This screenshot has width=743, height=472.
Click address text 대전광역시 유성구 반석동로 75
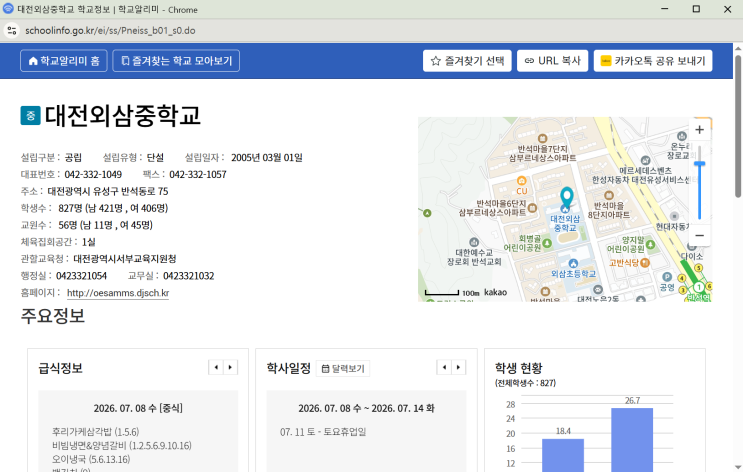[108, 191]
